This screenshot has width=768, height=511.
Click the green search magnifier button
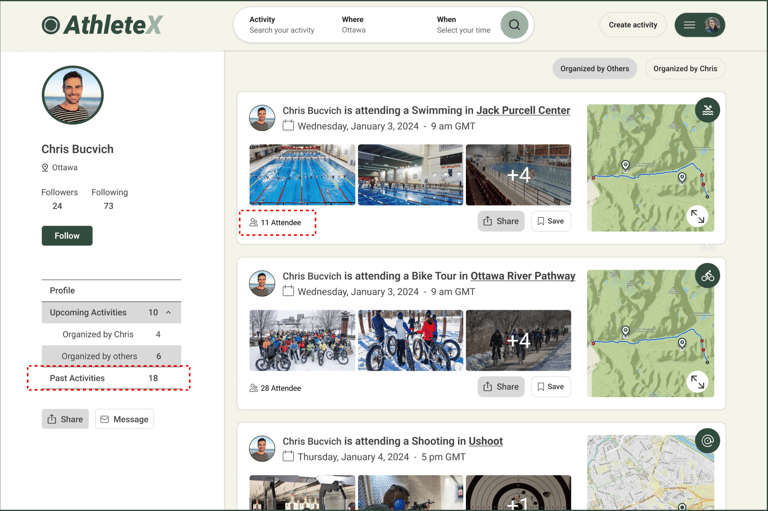pyautogui.click(x=514, y=24)
